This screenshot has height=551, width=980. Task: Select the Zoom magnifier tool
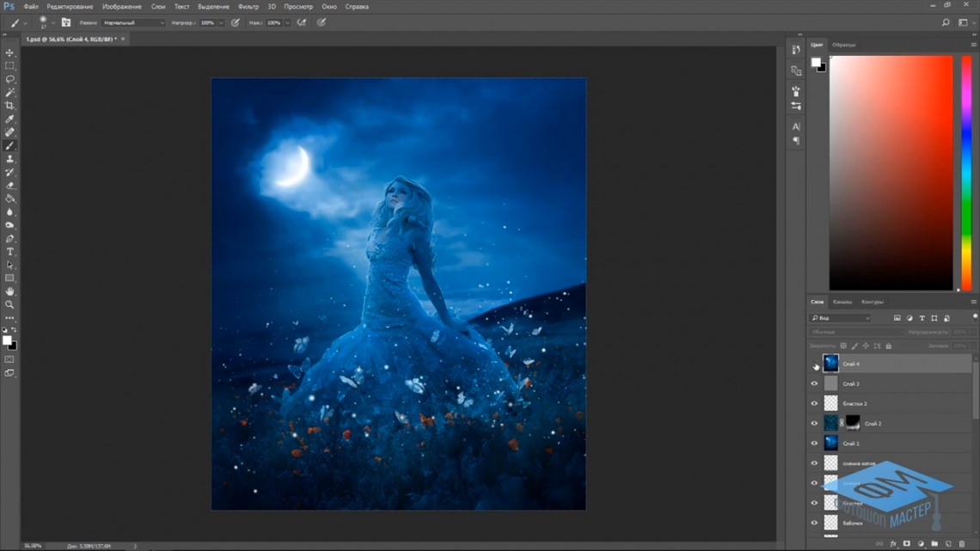(10, 305)
